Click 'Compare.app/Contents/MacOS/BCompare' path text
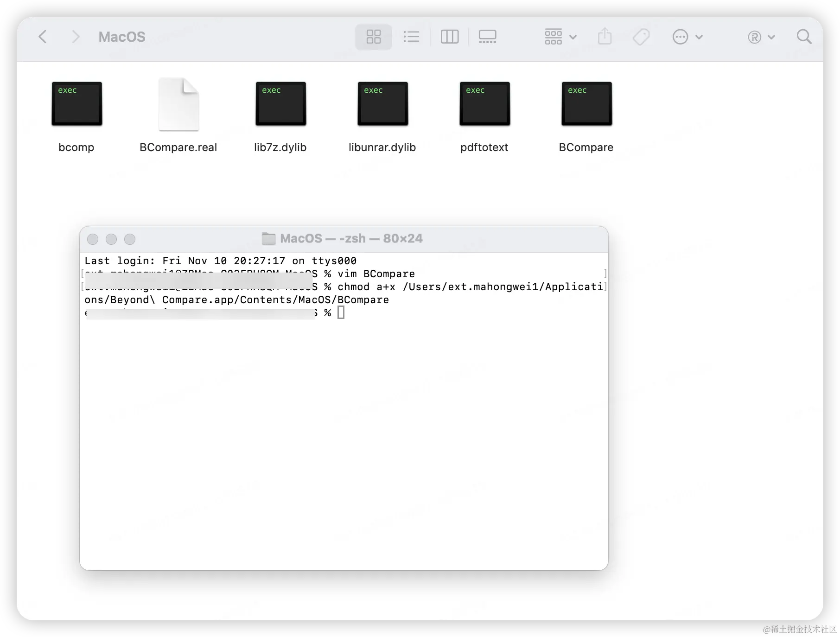The height and width of the screenshot is (637, 840). point(275,300)
